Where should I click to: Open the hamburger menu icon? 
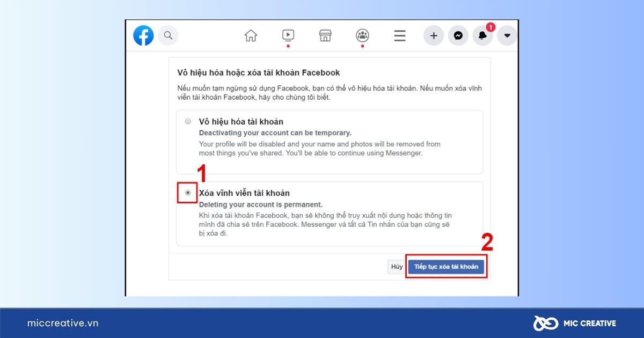[x=399, y=36]
